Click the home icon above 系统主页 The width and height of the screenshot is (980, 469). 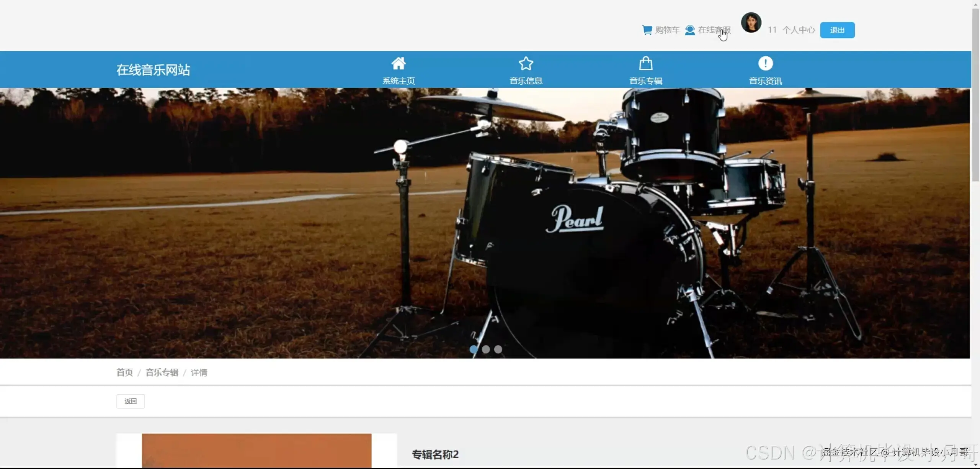click(398, 63)
